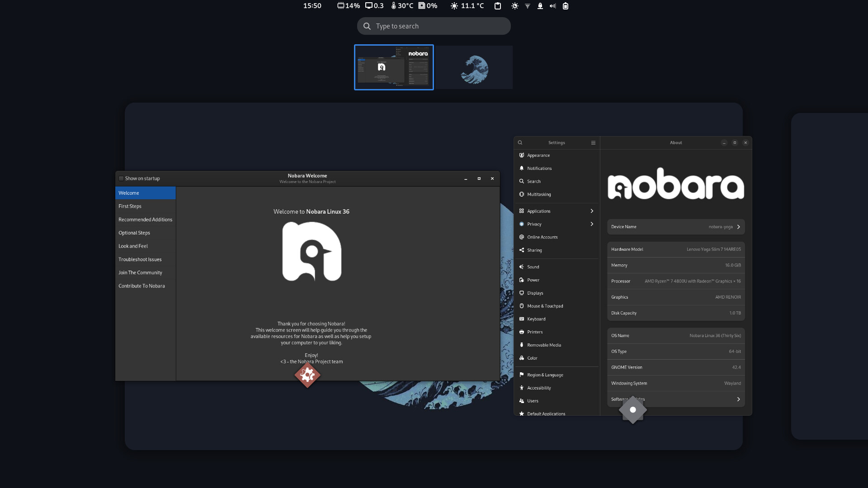This screenshot has width=868, height=488.
Task: Click the Disk Capacity 1.0 TB row
Action: coord(676,313)
